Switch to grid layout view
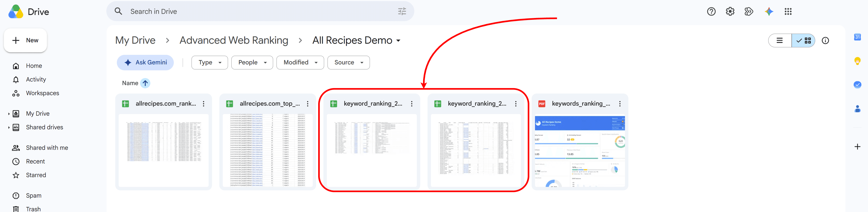The height and width of the screenshot is (212, 868). (x=803, y=41)
